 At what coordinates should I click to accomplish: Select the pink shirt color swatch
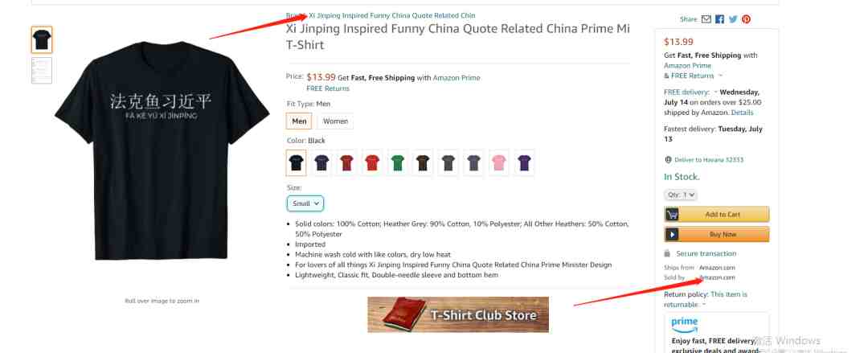[499, 163]
